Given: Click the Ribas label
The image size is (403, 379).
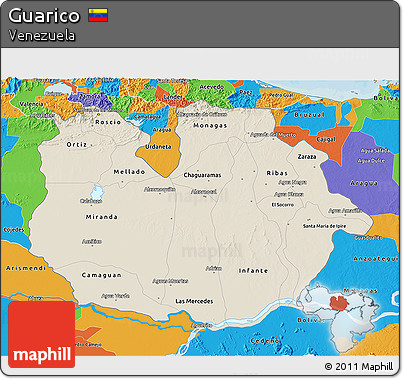Looking at the screenshot, I should (x=277, y=173).
